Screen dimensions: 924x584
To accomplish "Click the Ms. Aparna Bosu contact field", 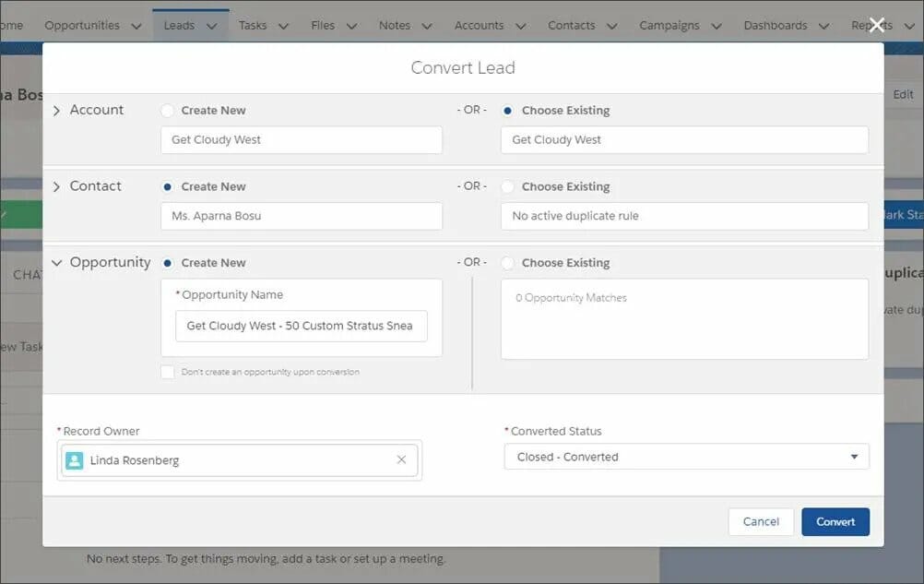I will point(302,216).
